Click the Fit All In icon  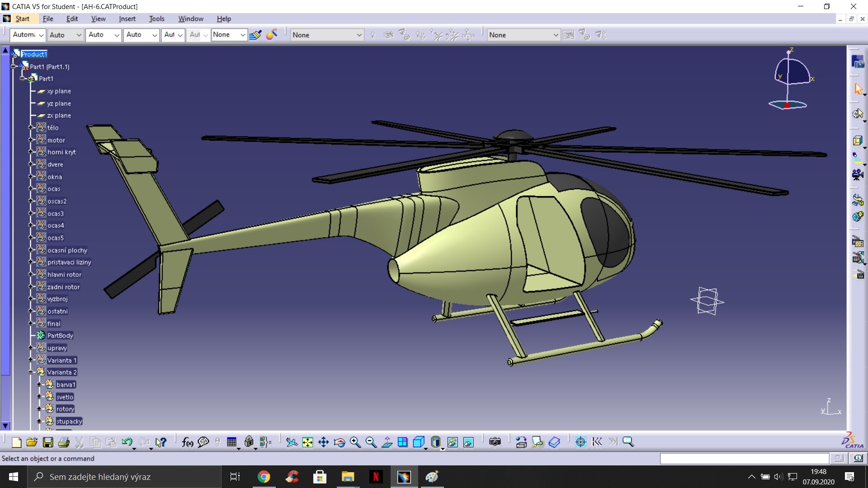[x=307, y=442]
